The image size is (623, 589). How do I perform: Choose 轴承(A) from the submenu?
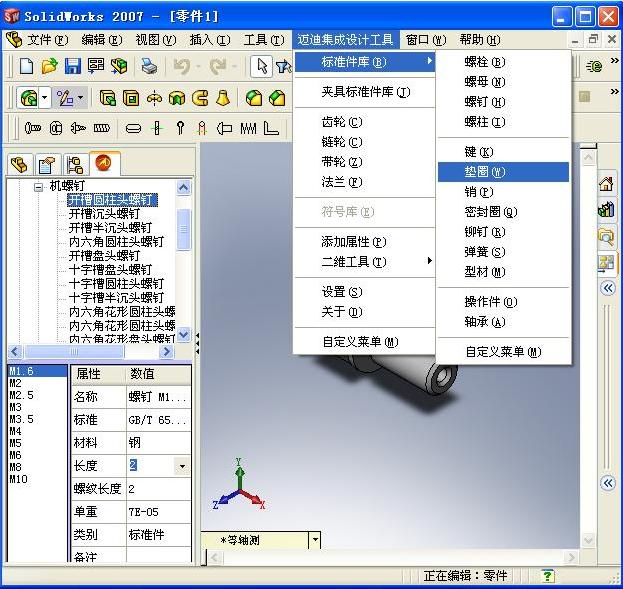click(503, 322)
